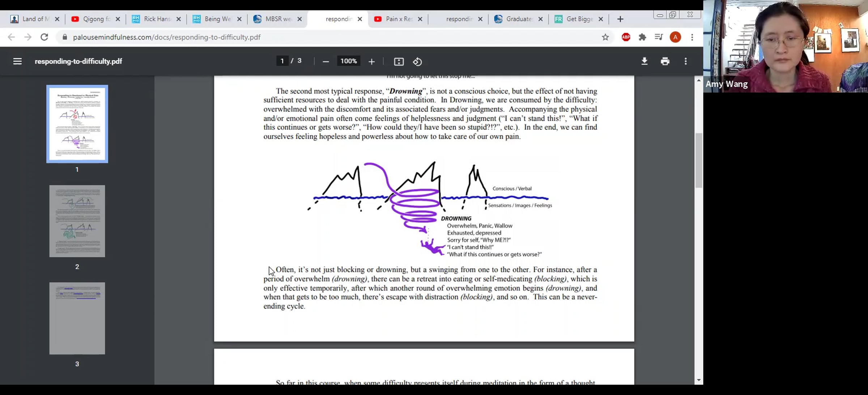This screenshot has width=868, height=395.
Task: Click the fit to page icon
Action: click(x=399, y=62)
